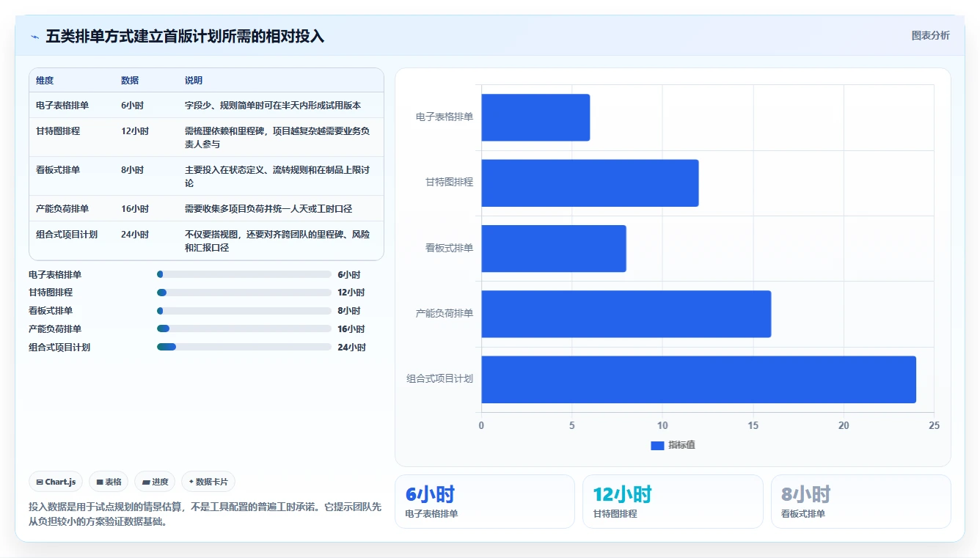Select the 数据卡片 tag chip

[208, 482]
